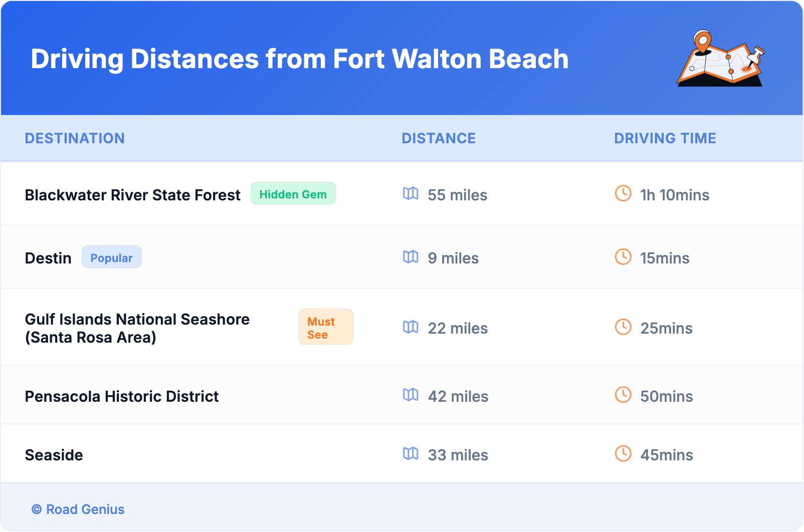Click the clock icon beside 50mins
The image size is (804, 532).
coord(623,395)
